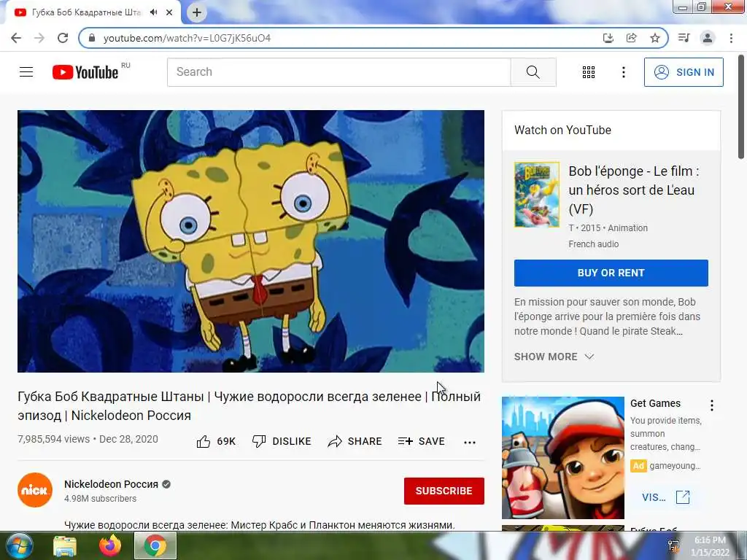Close the Губка Боб YouTube tab

coord(169,12)
